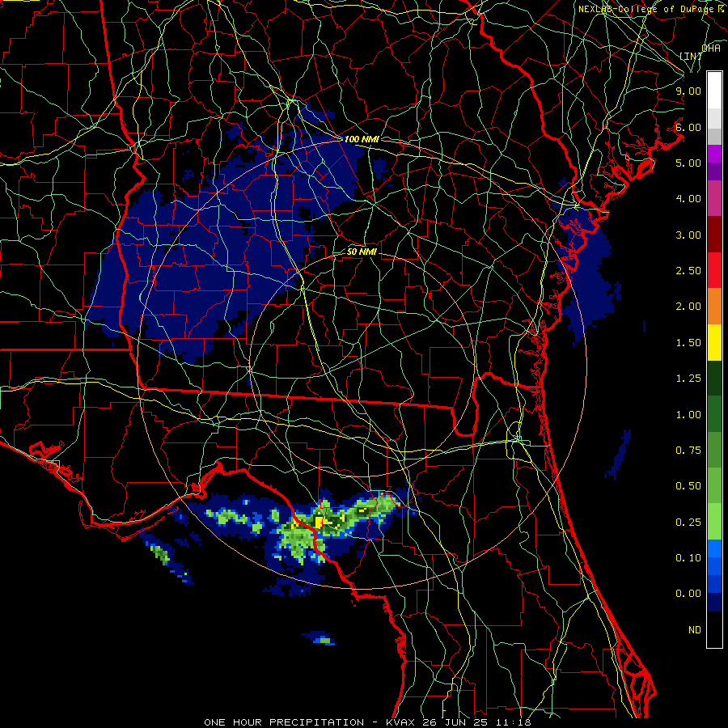Pick the bright red legend swatch

pyautogui.click(x=714, y=271)
